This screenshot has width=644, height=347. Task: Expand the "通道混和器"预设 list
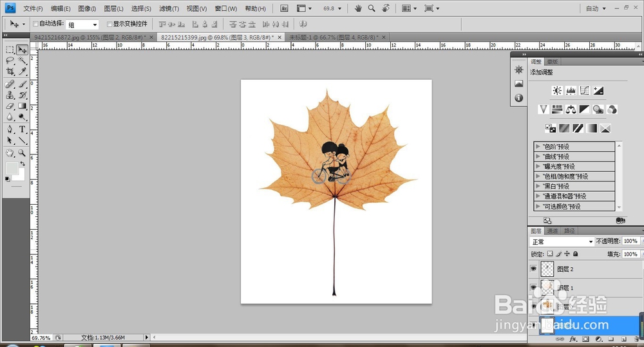click(x=538, y=196)
